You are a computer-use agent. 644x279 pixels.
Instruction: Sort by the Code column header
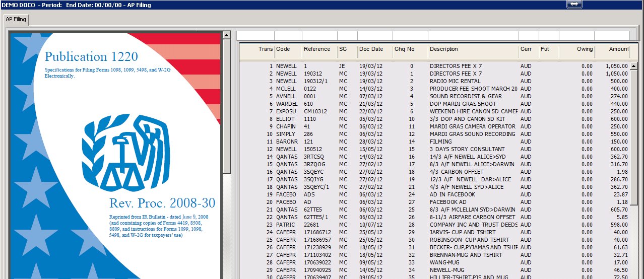tap(288, 49)
